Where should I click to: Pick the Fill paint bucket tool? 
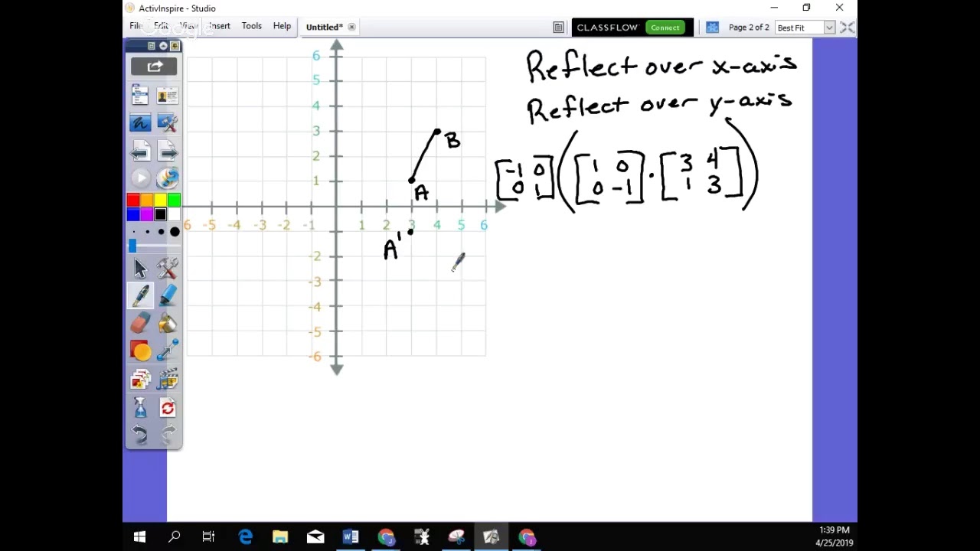pyautogui.click(x=168, y=324)
